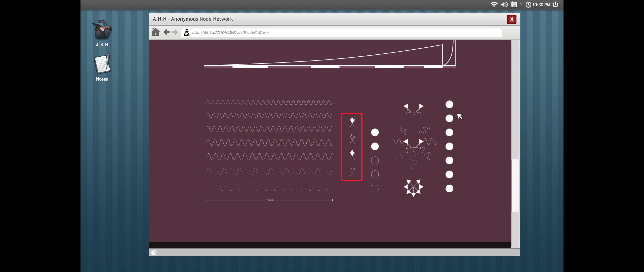Go to the browser home page
This screenshot has width=644, height=272.
click(156, 32)
